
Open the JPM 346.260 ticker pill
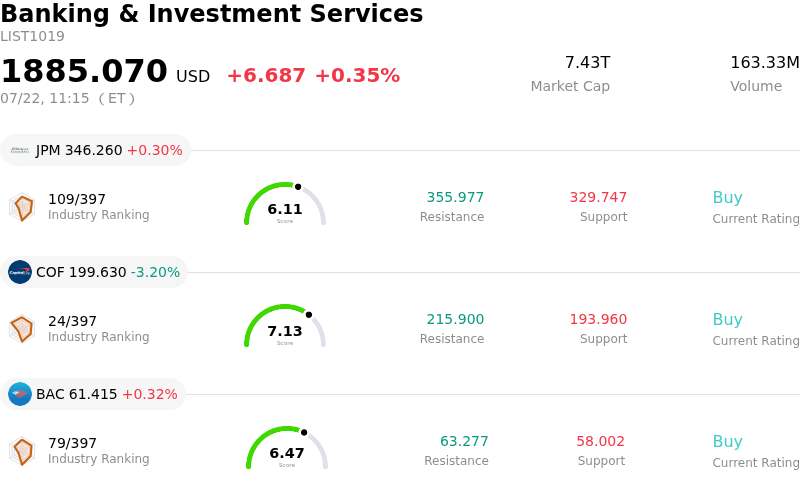click(95, 151)
